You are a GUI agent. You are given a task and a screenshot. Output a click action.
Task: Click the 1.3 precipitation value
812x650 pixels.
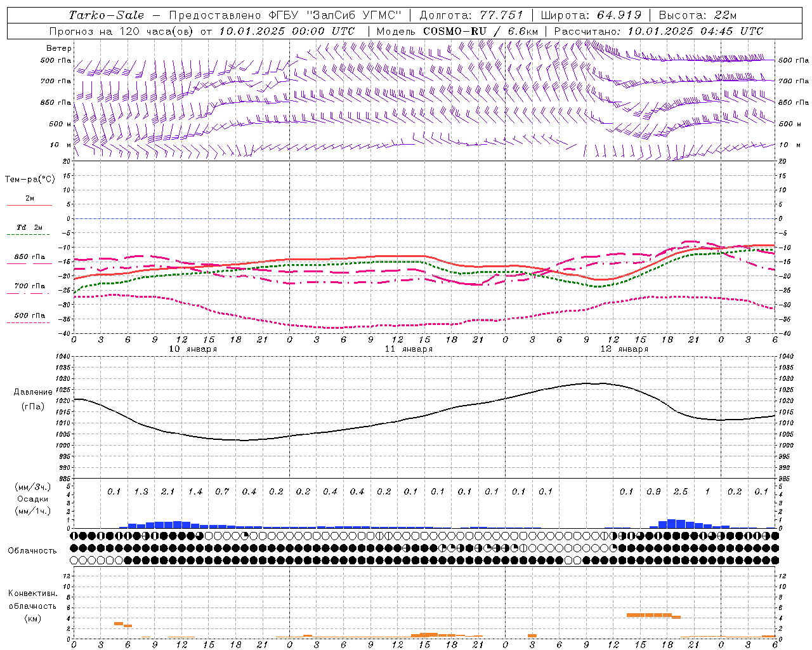pos(141,492)
